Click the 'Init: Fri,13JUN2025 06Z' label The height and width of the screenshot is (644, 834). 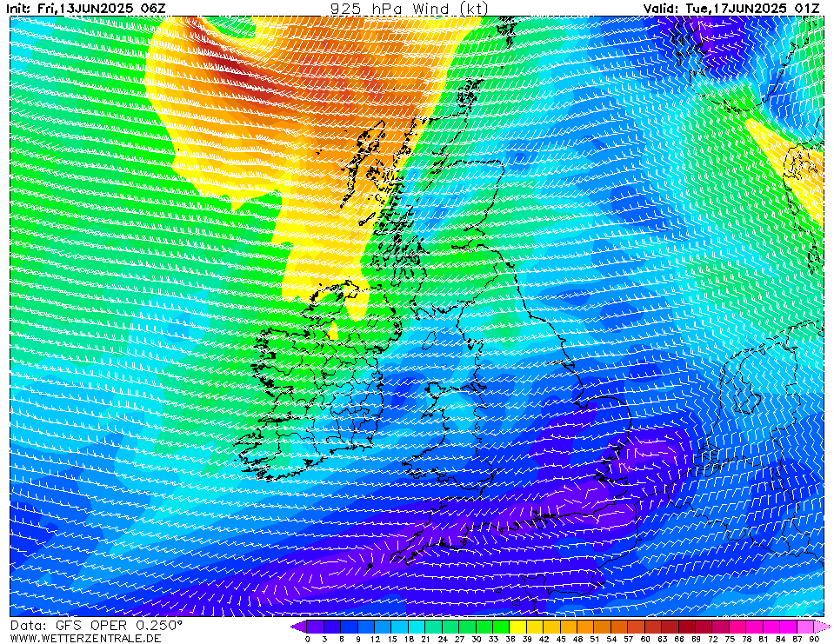point(86,8)
